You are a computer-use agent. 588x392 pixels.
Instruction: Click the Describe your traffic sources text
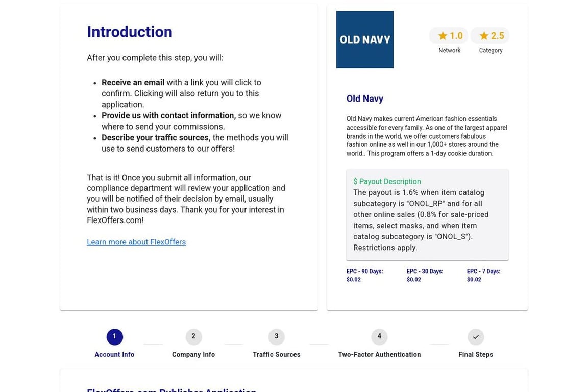tap(156, 138)
